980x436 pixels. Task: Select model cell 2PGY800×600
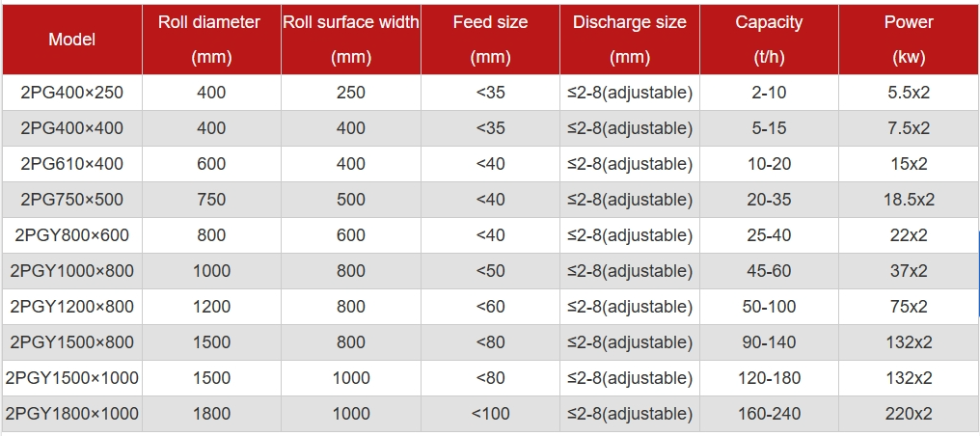(72, 235)
